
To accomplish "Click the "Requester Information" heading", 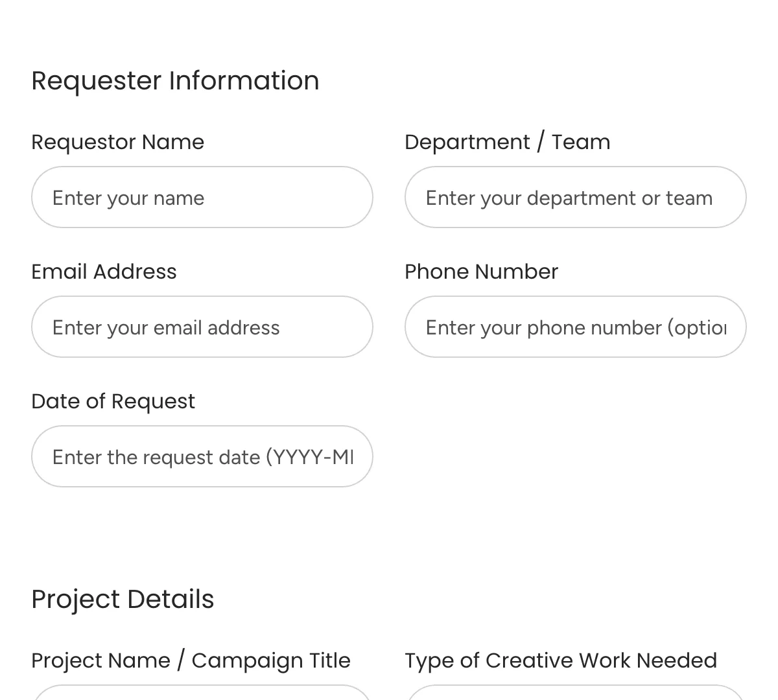I will point(175,80).
